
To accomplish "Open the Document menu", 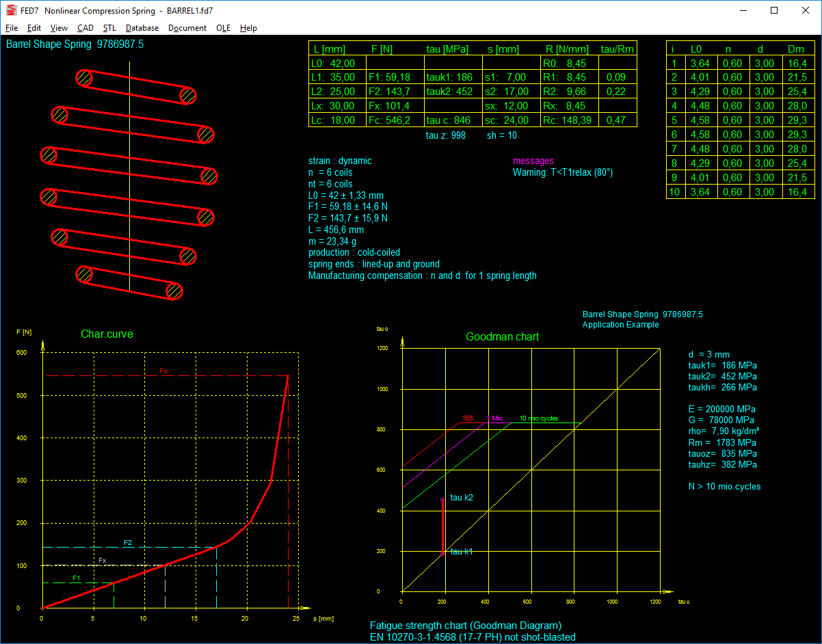I will click(x=187, y=28).
